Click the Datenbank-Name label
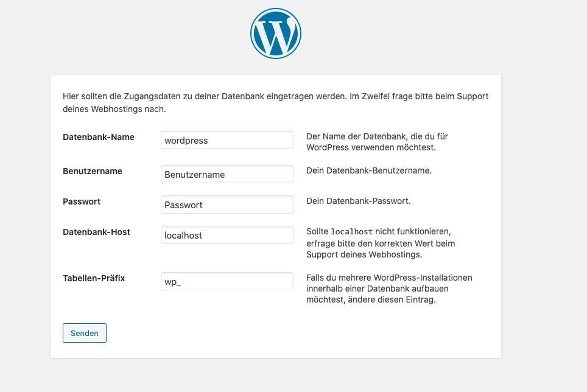This screenshot has height=392, width=587. (x=99, y=137)
